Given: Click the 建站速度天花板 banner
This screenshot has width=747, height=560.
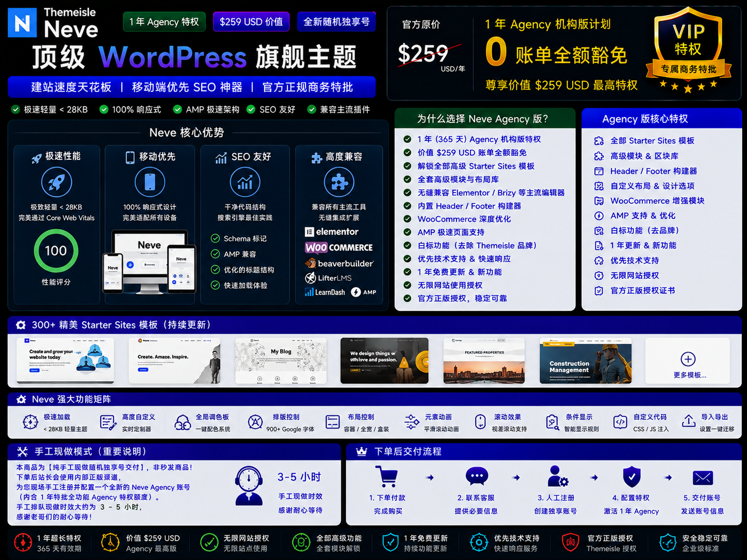Looking at the screenshot, I should [x=191, y=87].
